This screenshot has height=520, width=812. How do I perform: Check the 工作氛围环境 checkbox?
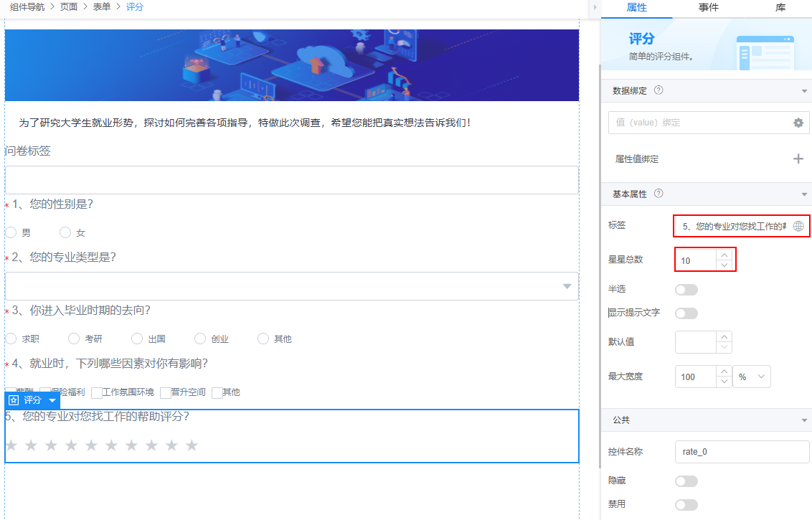click(x=96, y=392)
